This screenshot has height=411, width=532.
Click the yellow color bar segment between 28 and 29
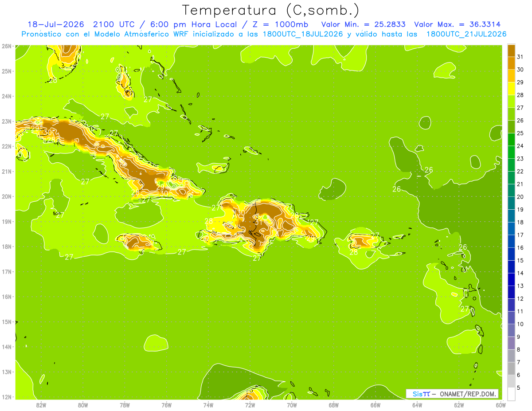point(511,88)
